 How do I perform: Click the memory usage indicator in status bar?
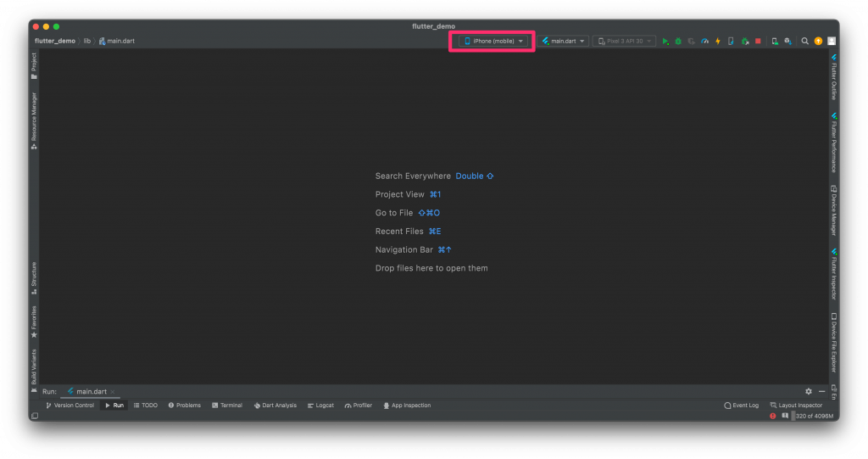point(814,416)
